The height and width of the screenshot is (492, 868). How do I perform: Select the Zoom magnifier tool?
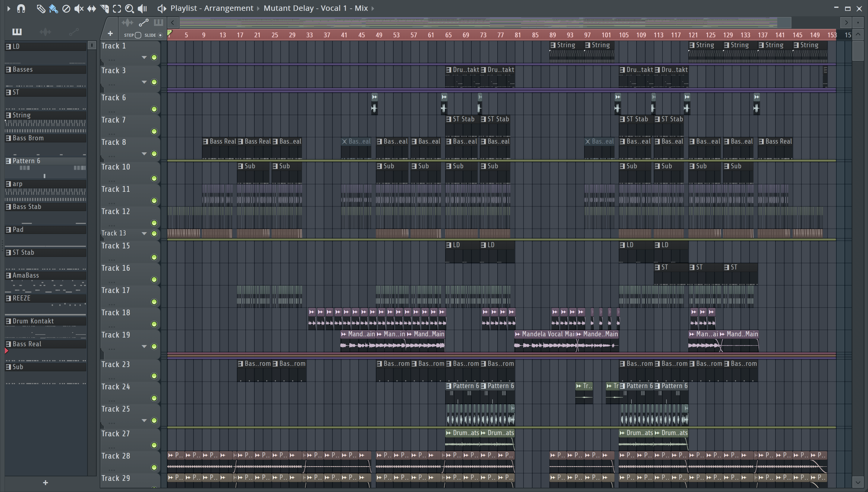pos(130,8)
